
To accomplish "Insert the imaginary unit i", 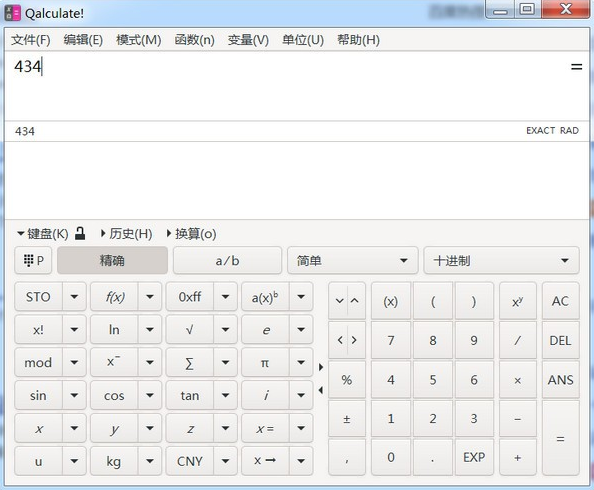I will point(265,395).
